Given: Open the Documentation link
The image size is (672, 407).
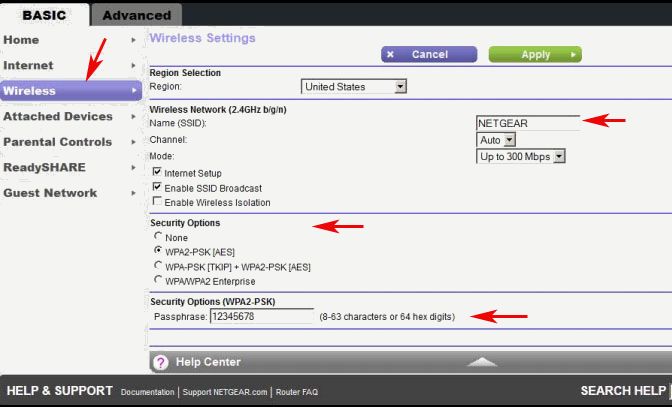Looking at the screenshot, I should pyautogui.click(x=147, y=392).
